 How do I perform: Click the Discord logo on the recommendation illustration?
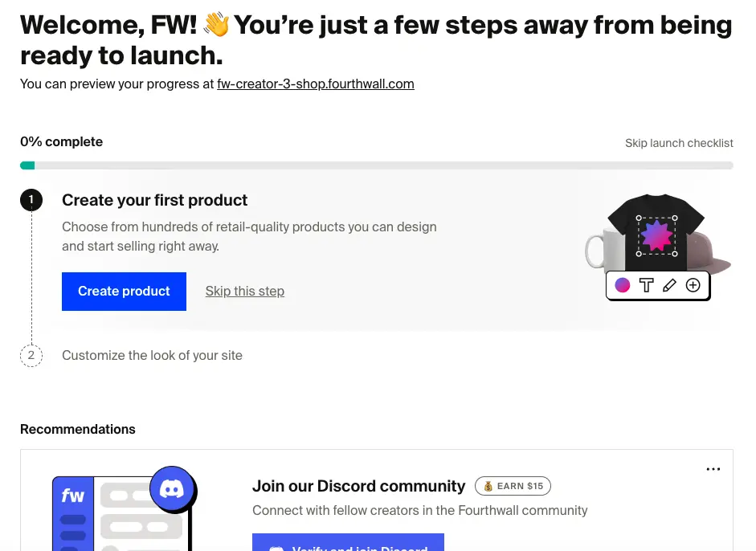(x=173, y=488)
